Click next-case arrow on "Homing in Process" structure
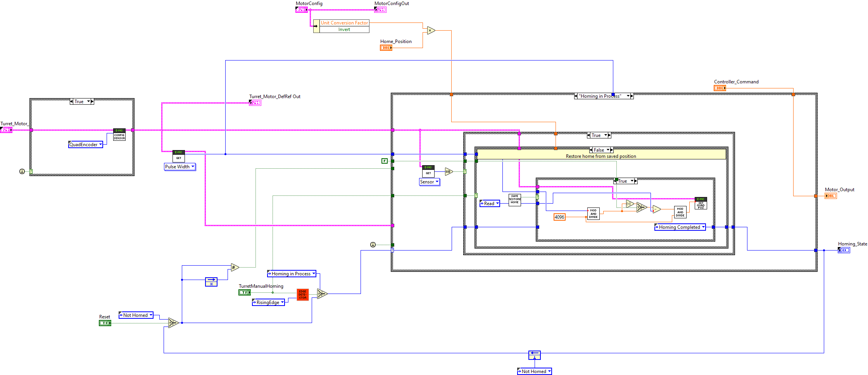 click(632, 96)
